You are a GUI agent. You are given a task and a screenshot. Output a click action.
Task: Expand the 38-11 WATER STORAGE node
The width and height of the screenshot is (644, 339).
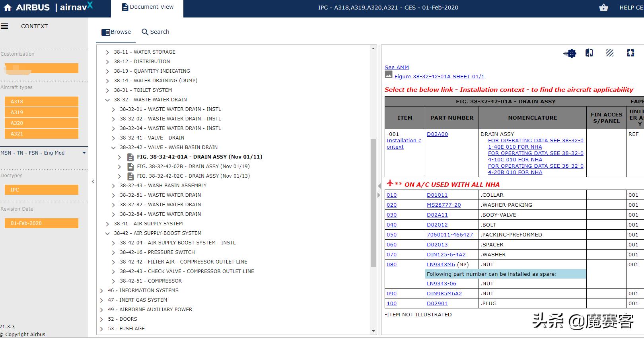tap(107, 52)
